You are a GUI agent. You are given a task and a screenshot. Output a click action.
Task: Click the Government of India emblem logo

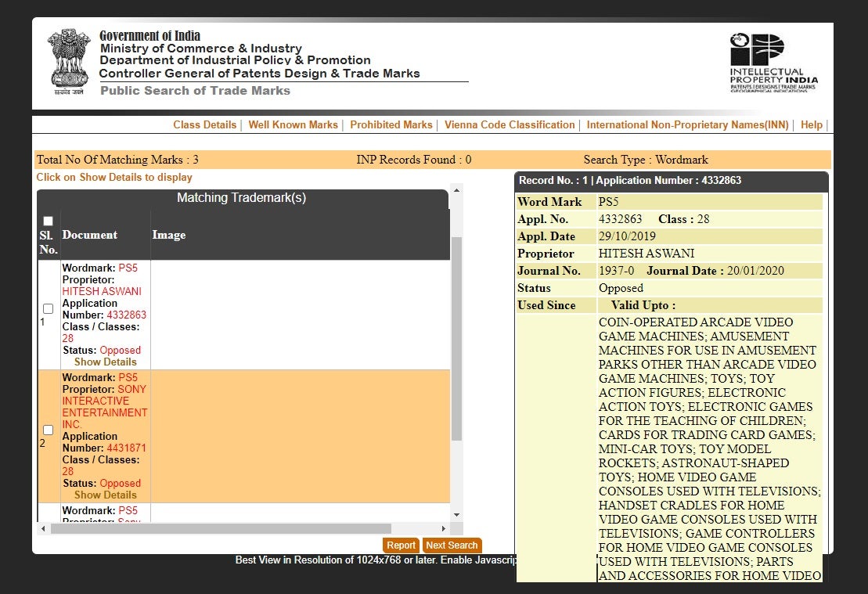(69, 62)
